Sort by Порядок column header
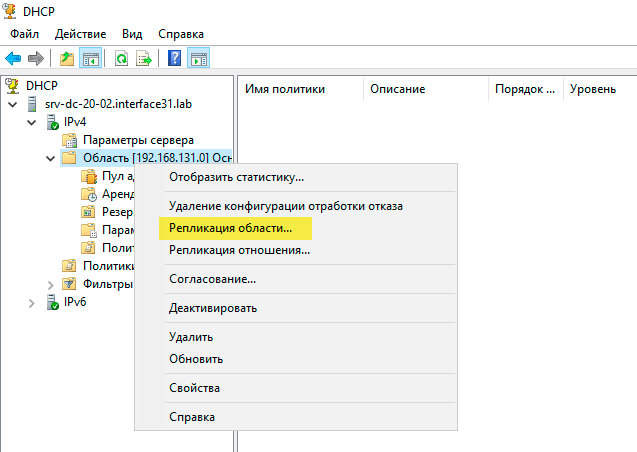 click(526, 89)
